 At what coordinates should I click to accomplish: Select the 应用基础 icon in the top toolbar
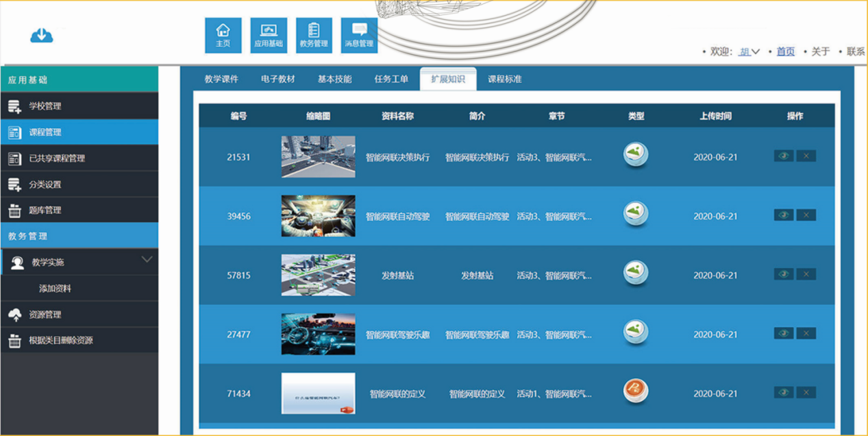(x=268, y=34)
